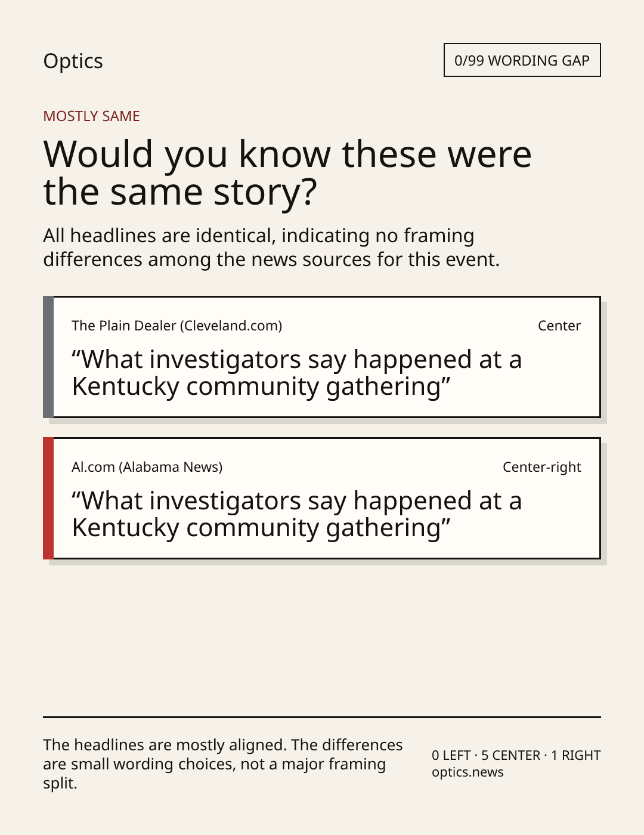Click the Center bias label
644x835 pixels.
(x=559, y=326)
